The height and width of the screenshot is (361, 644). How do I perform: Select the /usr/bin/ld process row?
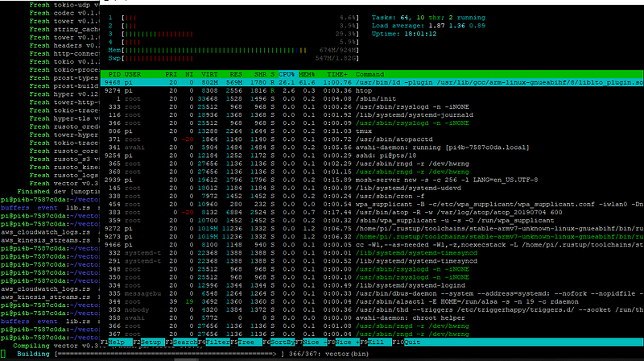(372, 83)
